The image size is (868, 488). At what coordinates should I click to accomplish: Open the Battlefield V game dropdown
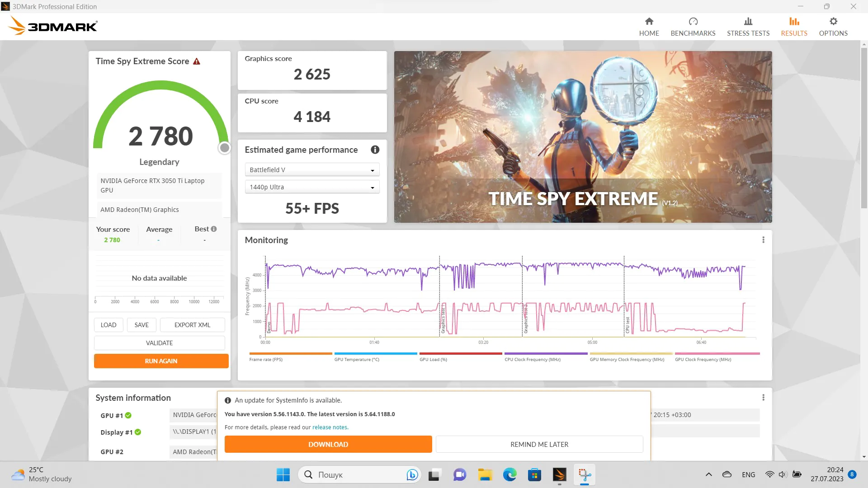(x=312, y=170)
